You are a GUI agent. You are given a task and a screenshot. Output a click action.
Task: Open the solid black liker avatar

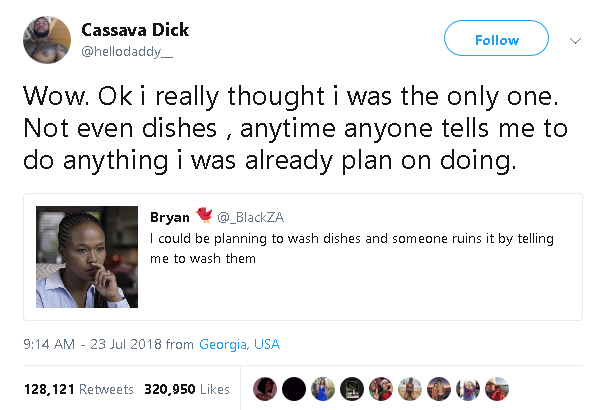[x=293, y=388]
